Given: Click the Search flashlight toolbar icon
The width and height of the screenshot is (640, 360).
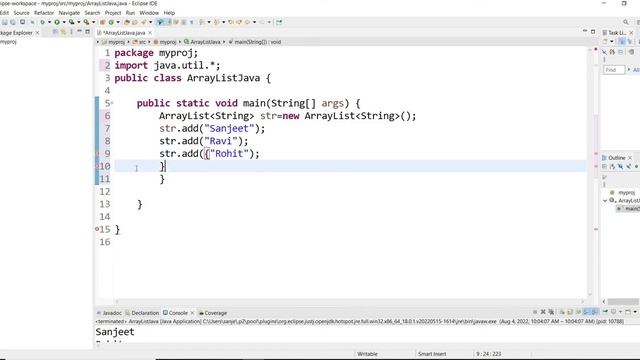Looking at the screenshot, I should pos(144,22).
